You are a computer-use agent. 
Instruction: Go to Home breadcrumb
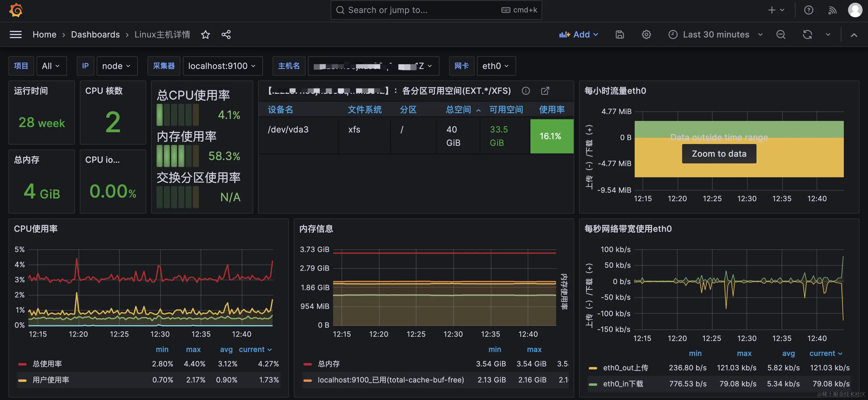pos(44,34)
